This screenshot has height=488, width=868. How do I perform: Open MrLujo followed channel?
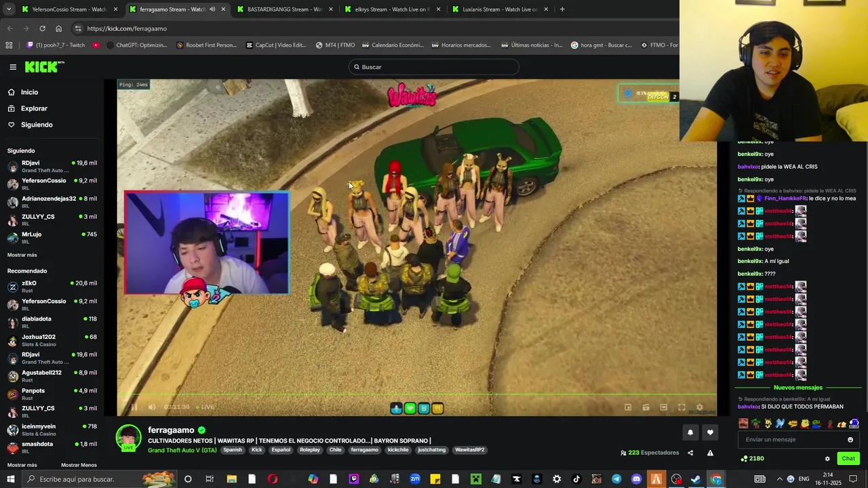coord(52,237)
